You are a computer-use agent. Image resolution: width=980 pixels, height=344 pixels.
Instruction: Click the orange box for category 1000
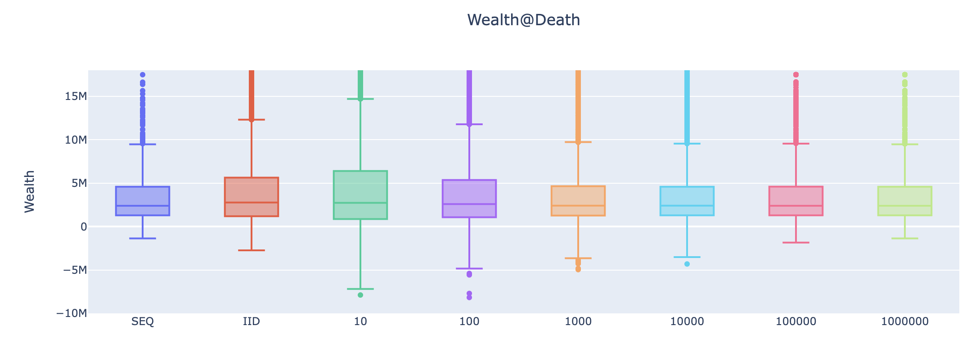[x=578, y=201]
